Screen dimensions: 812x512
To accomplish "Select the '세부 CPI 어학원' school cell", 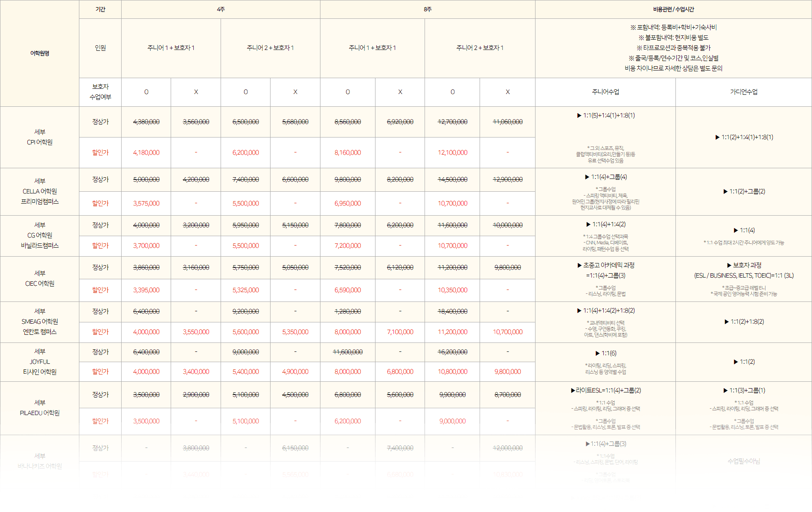I will click(40, 137).
